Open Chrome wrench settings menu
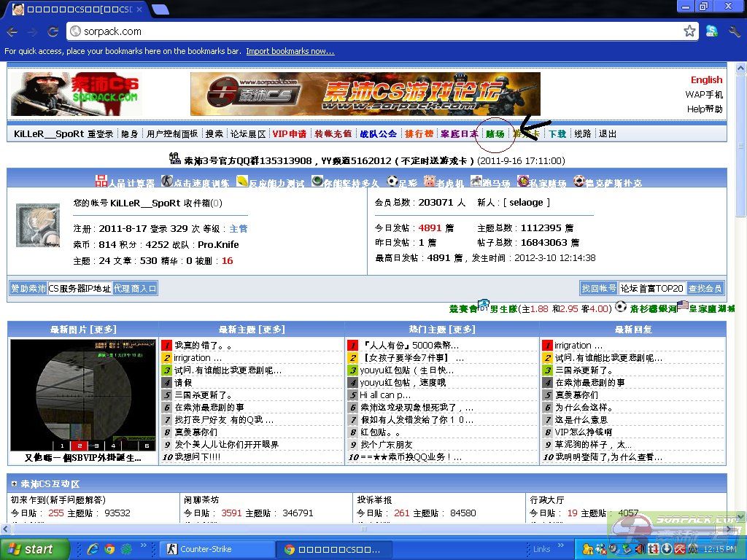This screenshot has height=560, width=747. click(x=734, y=31)
